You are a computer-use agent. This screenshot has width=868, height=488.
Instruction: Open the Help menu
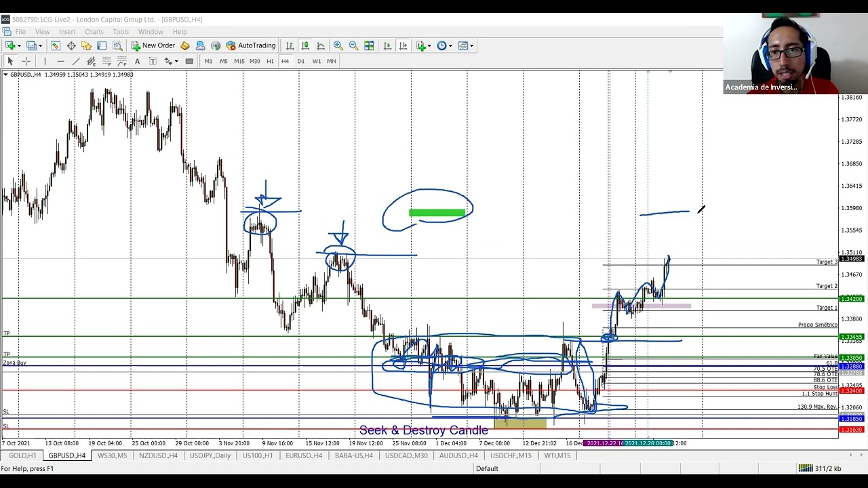click(x=180, y=32)
